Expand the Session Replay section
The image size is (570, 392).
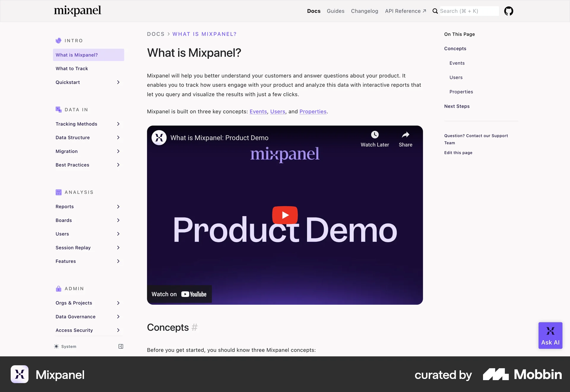coord(118,247)
